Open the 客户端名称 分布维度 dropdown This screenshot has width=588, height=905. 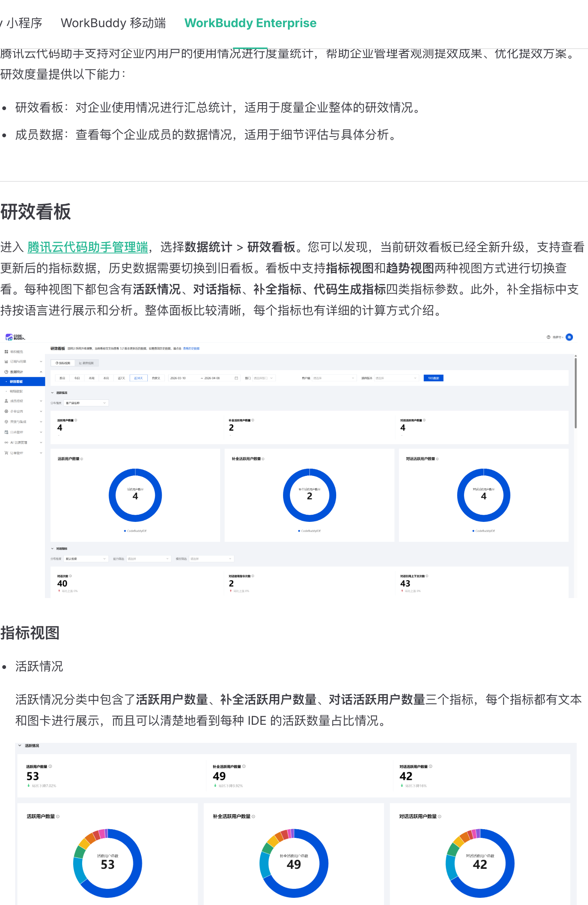point(86,403)
